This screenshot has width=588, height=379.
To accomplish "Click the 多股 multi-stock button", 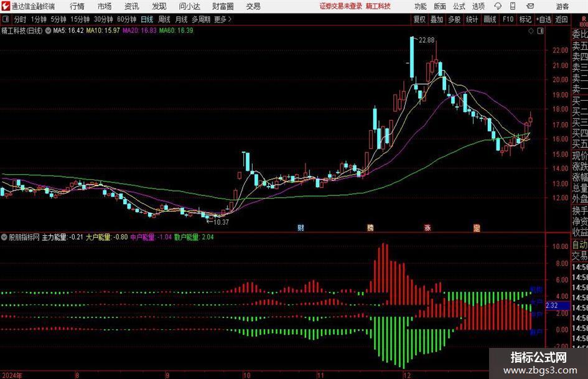I will pos(454,19).
